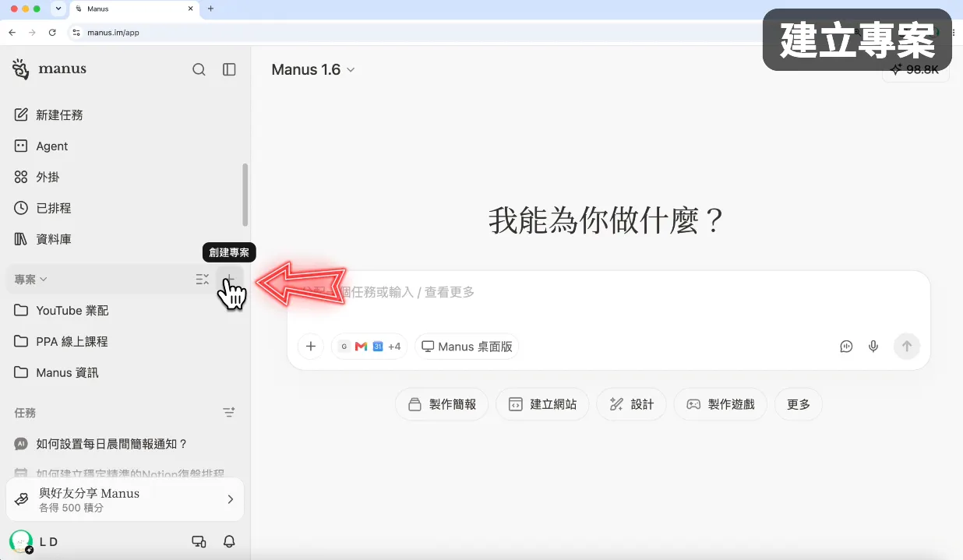Select Manus 桌面版 desktop option
This screenshot has height=560, width=963.
tap(467, 346)
